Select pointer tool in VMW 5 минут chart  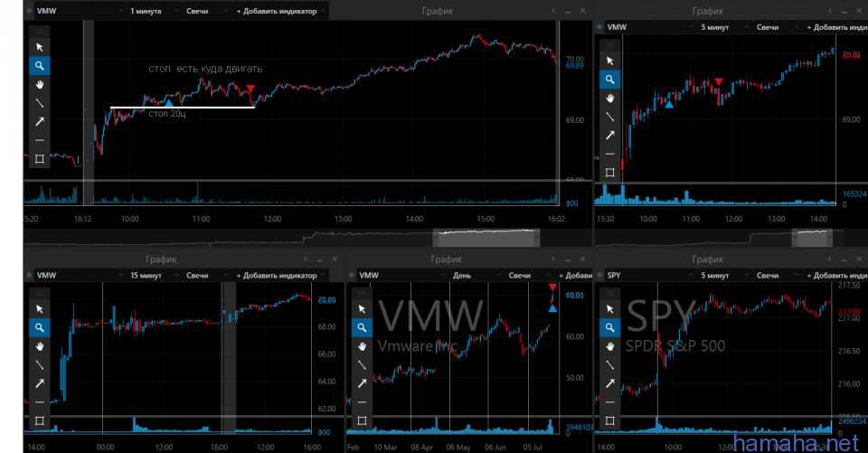[x=609, y=61]
